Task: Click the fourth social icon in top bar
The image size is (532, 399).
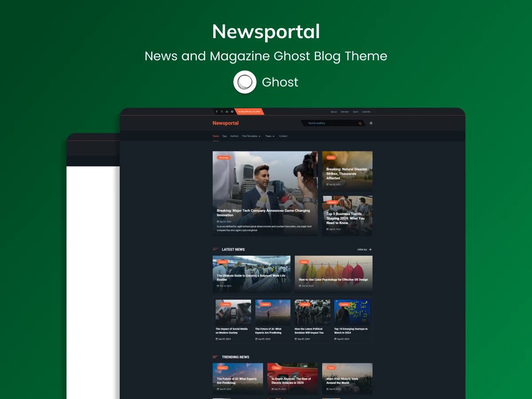Action: [232, 112]
